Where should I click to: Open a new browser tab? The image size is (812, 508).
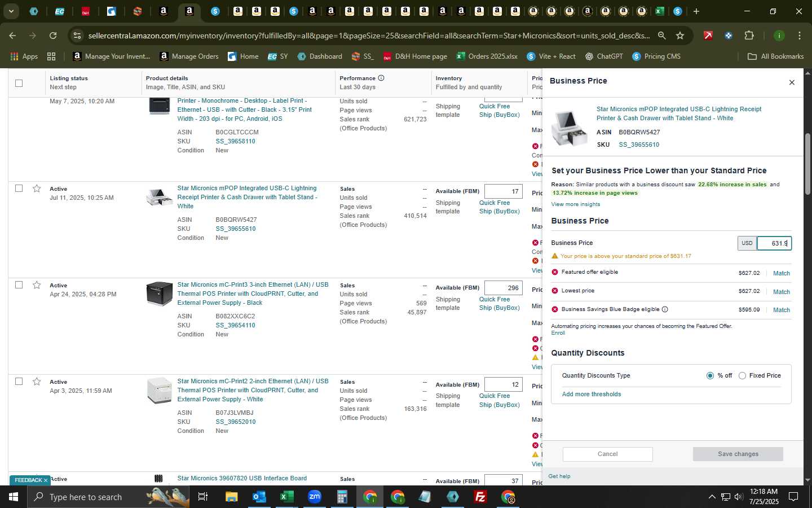pyautogui.click(x=696, y=11)
